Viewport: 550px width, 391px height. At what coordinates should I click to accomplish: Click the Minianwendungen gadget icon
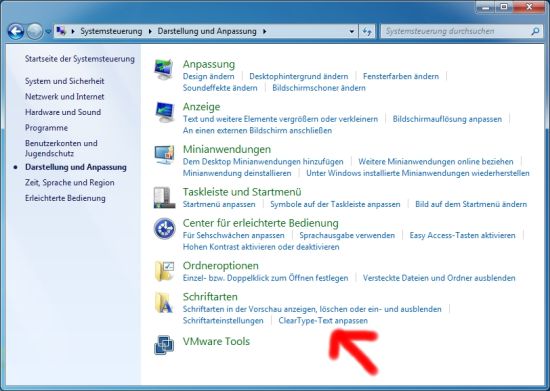[164, 155]
